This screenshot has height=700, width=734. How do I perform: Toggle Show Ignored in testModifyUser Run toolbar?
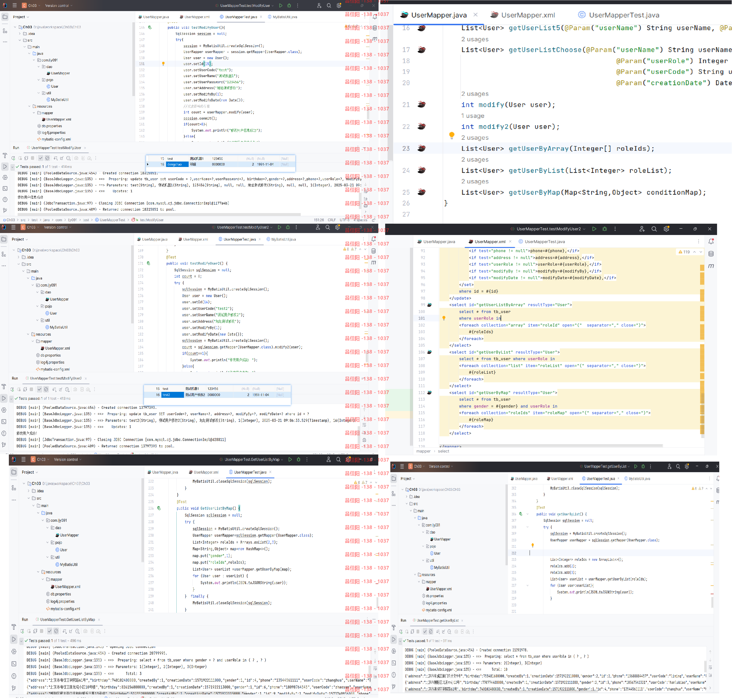click(47, 159)
